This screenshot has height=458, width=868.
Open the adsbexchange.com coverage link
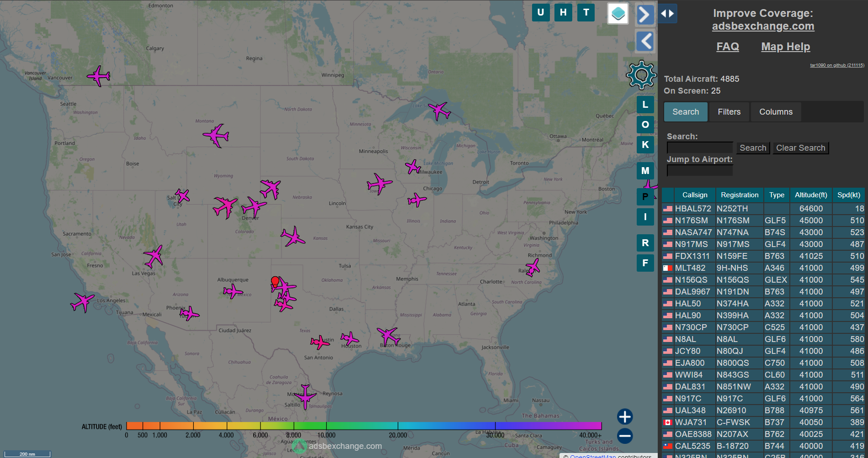click(x=763, y=26)
